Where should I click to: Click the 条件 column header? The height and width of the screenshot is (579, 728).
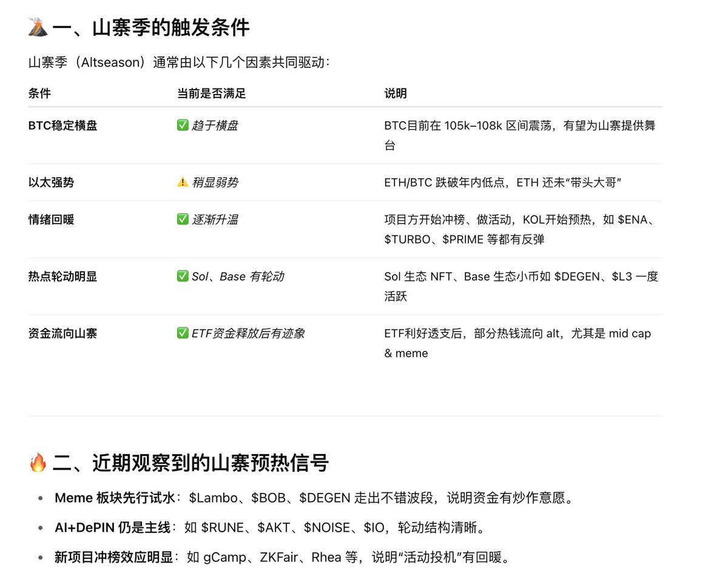click(x=39, y=94)
